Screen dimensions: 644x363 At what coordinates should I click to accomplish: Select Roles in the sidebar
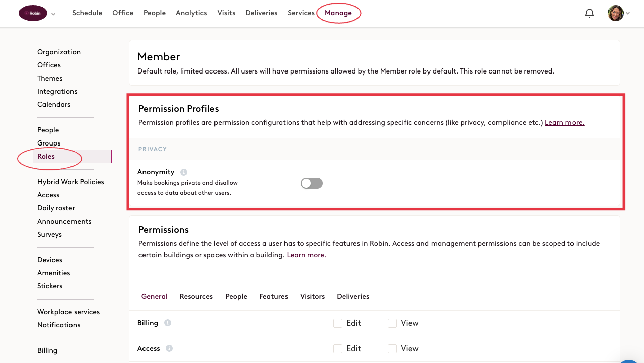tap(73, 156)
